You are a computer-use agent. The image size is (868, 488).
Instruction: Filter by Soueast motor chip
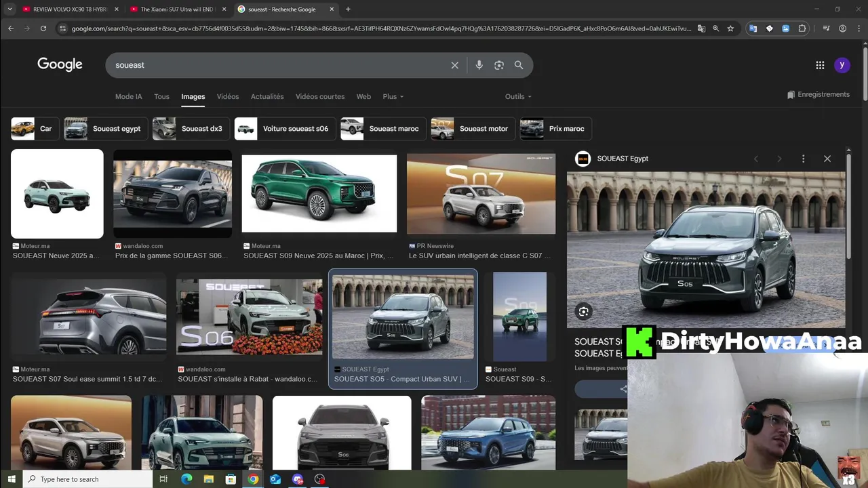(x=473, y=129)
